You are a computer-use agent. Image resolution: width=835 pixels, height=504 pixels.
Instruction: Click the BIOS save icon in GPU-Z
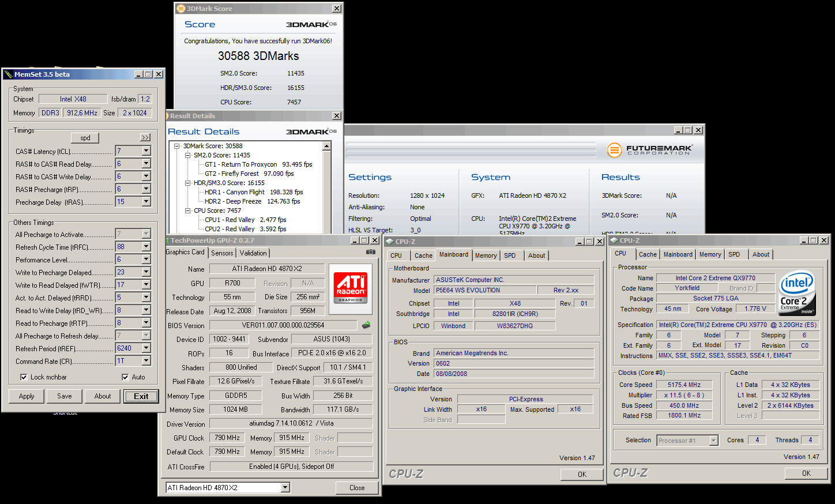click(x=366, y=325)
